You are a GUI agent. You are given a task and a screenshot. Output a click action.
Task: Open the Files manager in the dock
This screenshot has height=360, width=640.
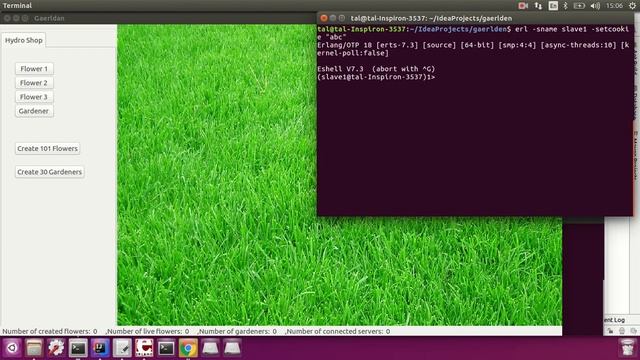[x=34, y=348]
